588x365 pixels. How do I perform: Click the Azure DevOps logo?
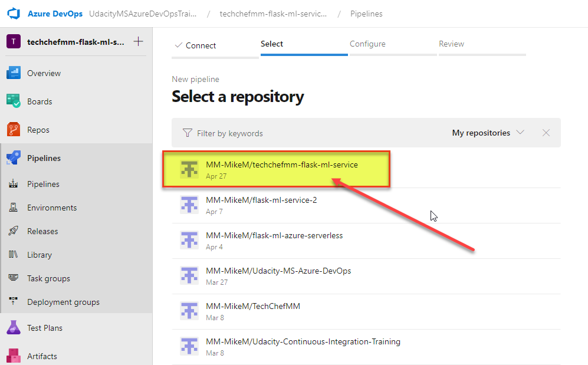(x=14, y=13)
